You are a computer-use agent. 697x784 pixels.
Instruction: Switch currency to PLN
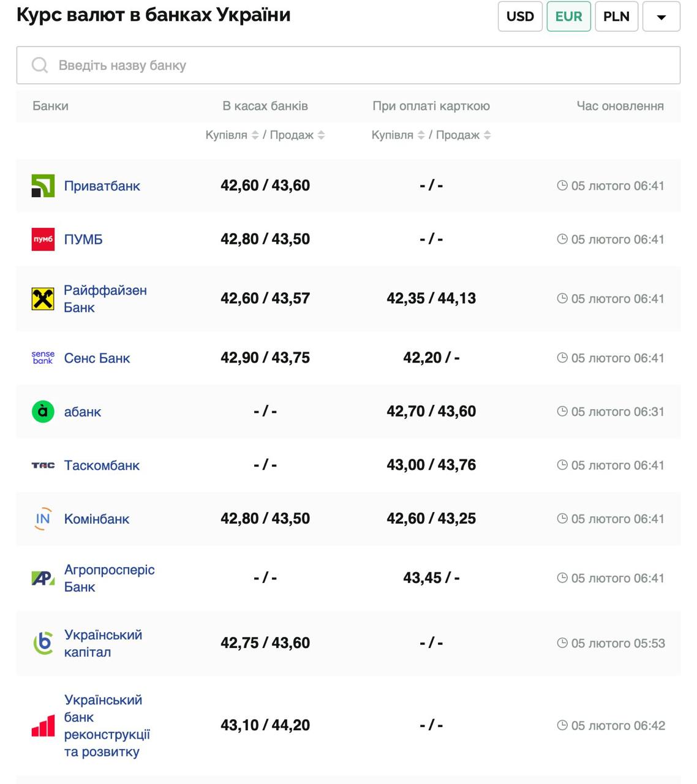coord(616,17)
